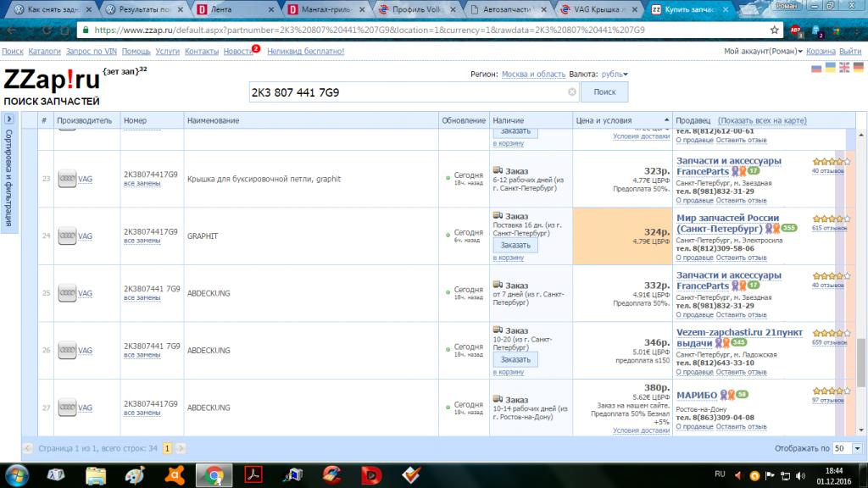The width and height of the screenshot is (868, 488).
Task: Expand the sorting and filtering side panel
Action: pyautogui.click(x=8, y=119)
